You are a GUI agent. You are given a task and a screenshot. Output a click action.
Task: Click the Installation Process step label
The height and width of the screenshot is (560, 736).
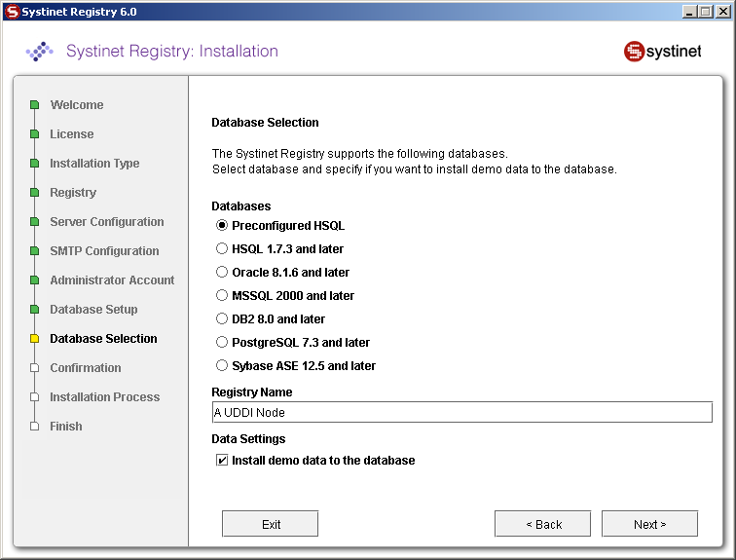point(105,397)
